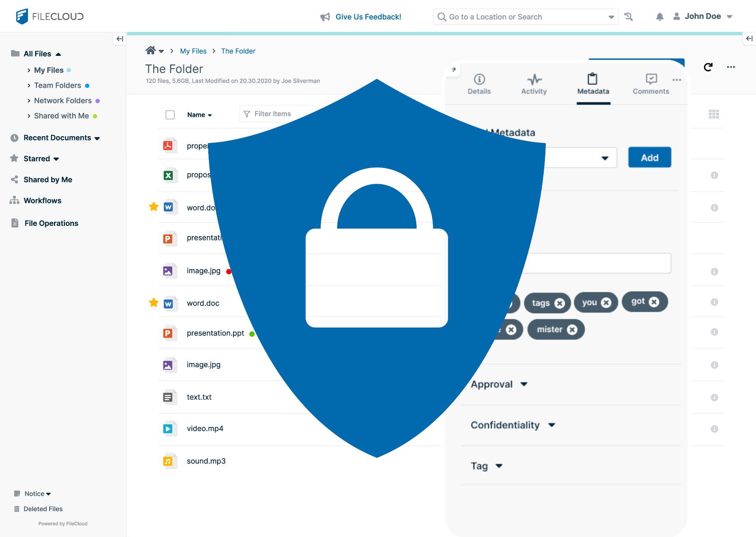Image resolution: width=756 pixels, height=537 pixels.
Task: Open My Files breadcrumb link
Action: pos(193,51)
